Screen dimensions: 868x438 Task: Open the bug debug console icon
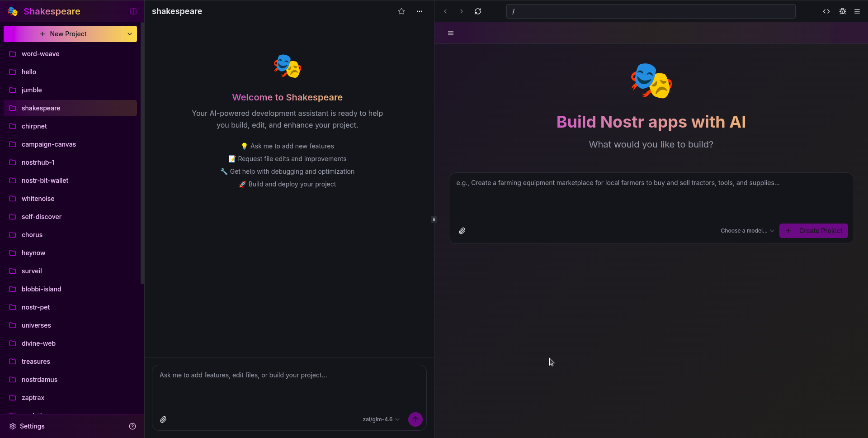(x=843, y=11)
